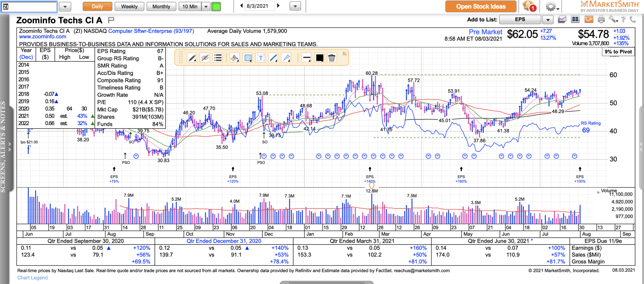Click the 9% to Pivot label
The height and width of the screenshot is (284, 644).
point(618,52)
